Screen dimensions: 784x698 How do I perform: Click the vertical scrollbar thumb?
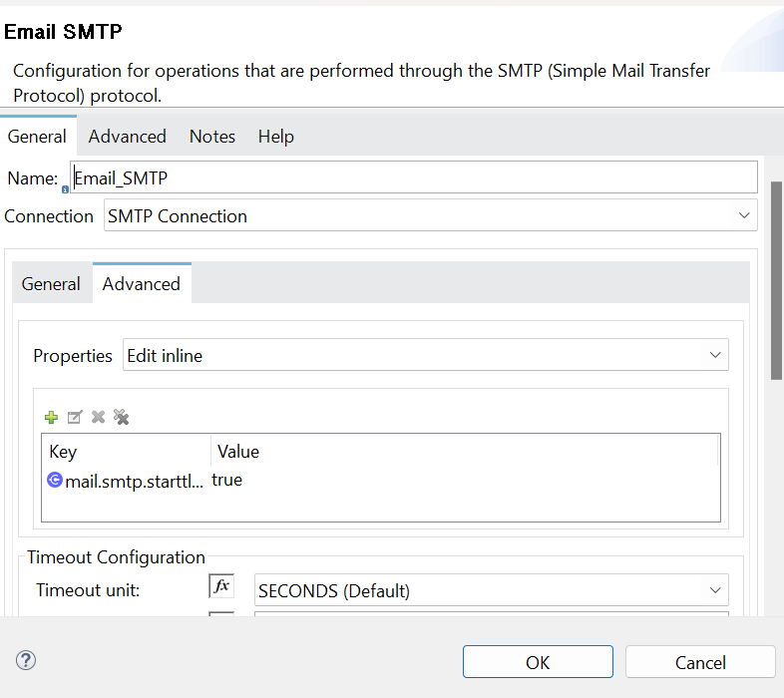pos(777,279)
